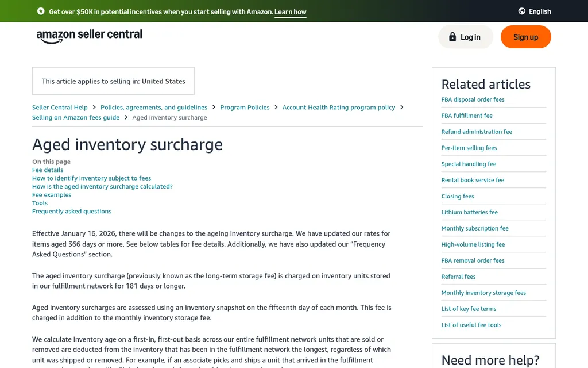Image resolution: width=588 pixels, height=368 pixels.
Task: Open Special handling fee article
Action: coord(469,164)
